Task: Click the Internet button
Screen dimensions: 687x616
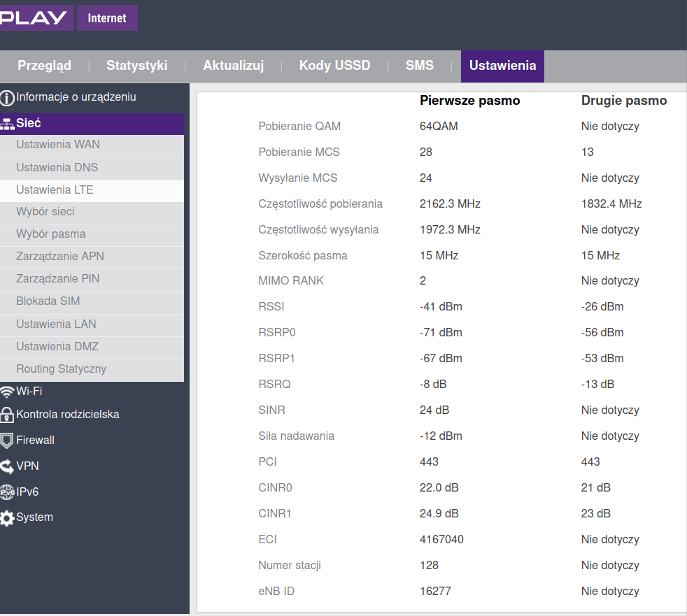Action: (107, 17)
